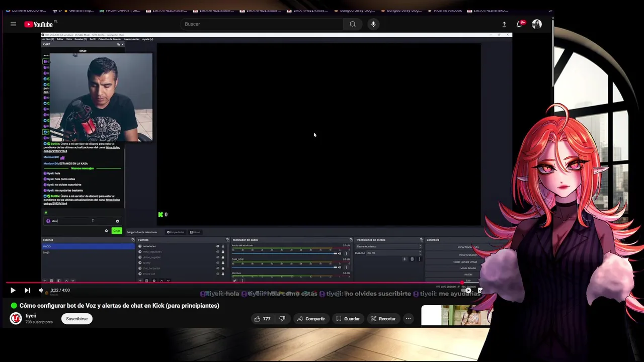
Task: Open the Archivo menu in OBS
Action: point(48,39)
